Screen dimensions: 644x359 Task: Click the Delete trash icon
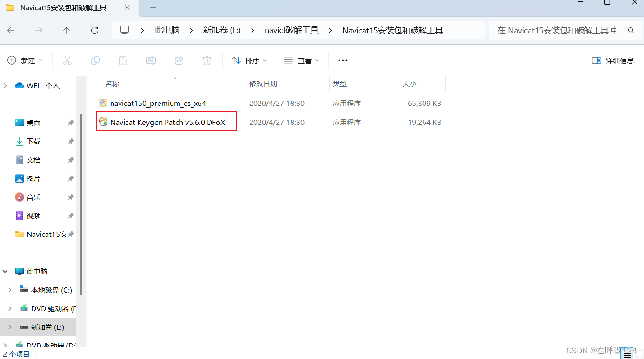pos(207,60)
